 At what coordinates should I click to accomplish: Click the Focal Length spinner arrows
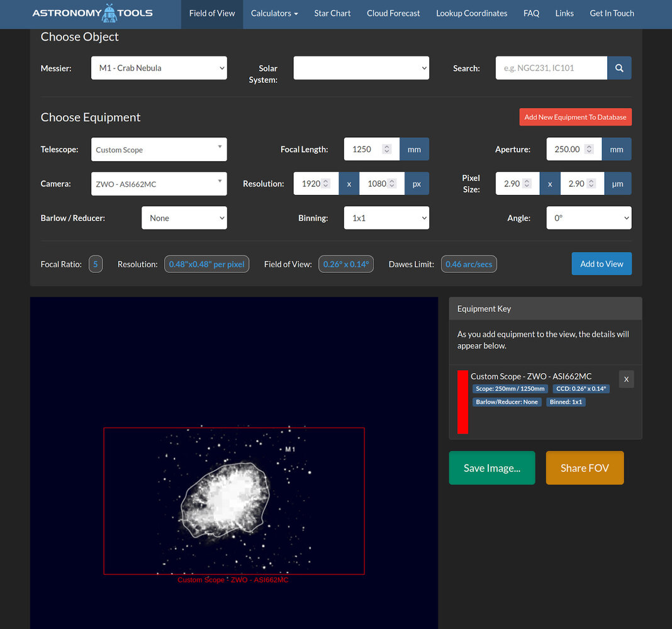click(386, 149)
